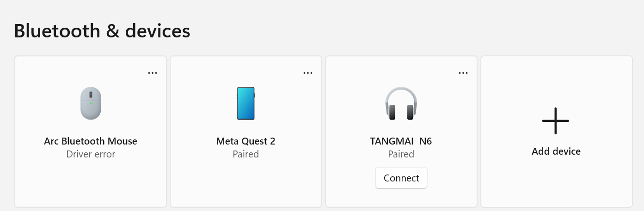The width and height of the screenshot is (644, 211).
Task: Select the Meta Quest 2 device name
Action: [246, 141]
